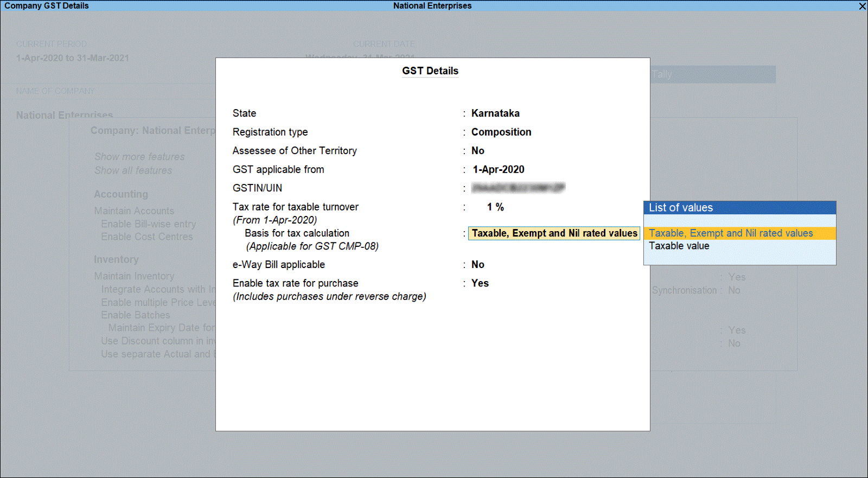Click 'Show more features' in background
Image resolution: width=868 pixels, height=478 pixels.
(139, 157)
